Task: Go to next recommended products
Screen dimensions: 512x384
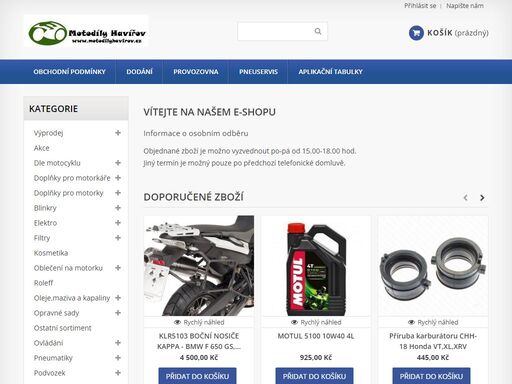Action: tap(482, 198)
